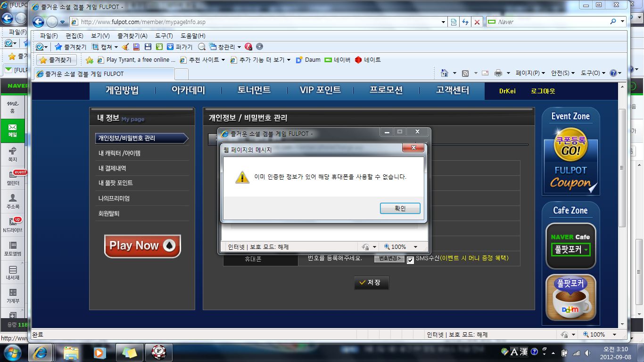Click the Windows Start button
Image resolution: width=644 pixels, height=362 pixels.
[x=13, y=353]
